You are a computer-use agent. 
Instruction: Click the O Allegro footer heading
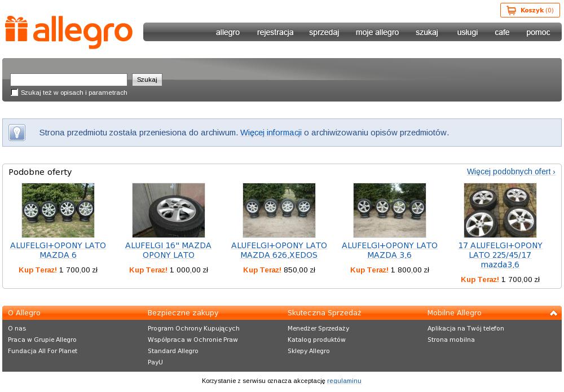click(x=24, y=313)
